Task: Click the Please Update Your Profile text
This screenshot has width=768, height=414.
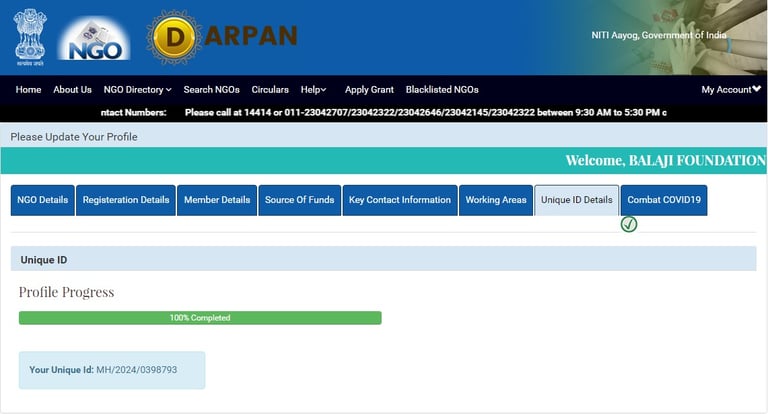Action: pyautogui.click(x=74, y=137)
